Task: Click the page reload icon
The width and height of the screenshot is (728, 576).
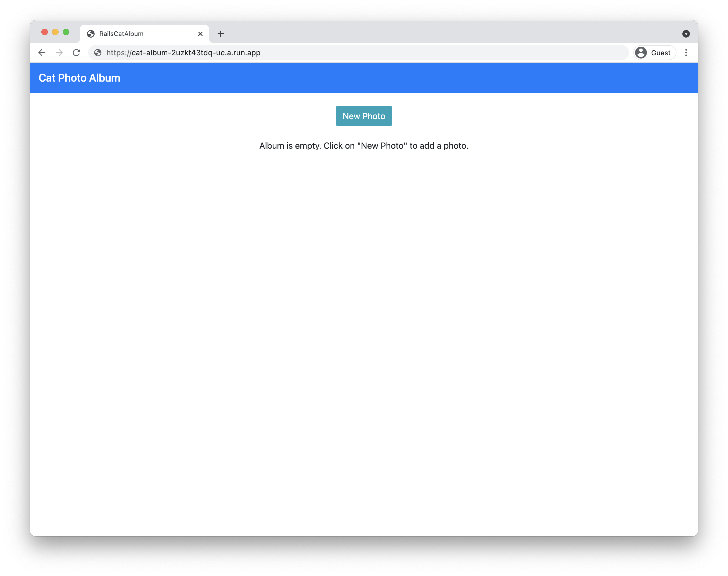Action: (77, 53)
